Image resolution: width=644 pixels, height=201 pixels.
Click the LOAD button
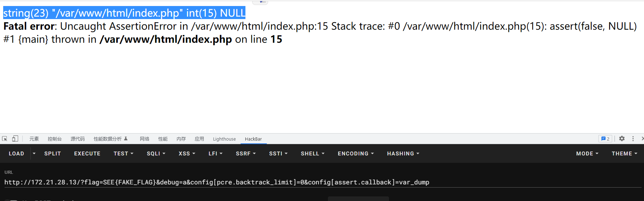17,154
